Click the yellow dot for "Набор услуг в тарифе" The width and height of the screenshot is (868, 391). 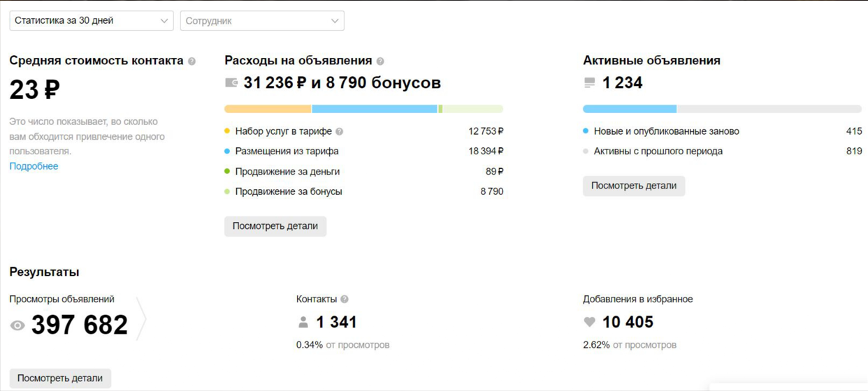(x=227, y=131)
